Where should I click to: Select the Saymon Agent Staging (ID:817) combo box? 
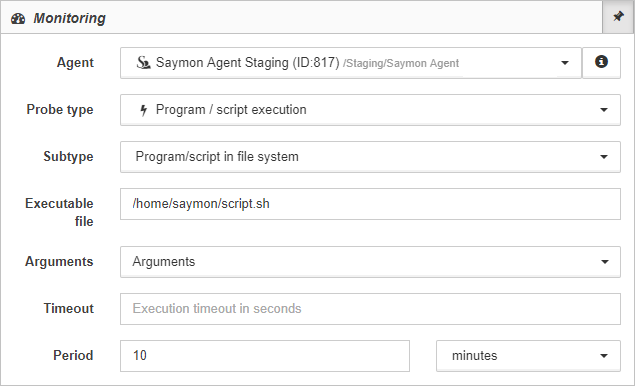click(x=351, y=63)
